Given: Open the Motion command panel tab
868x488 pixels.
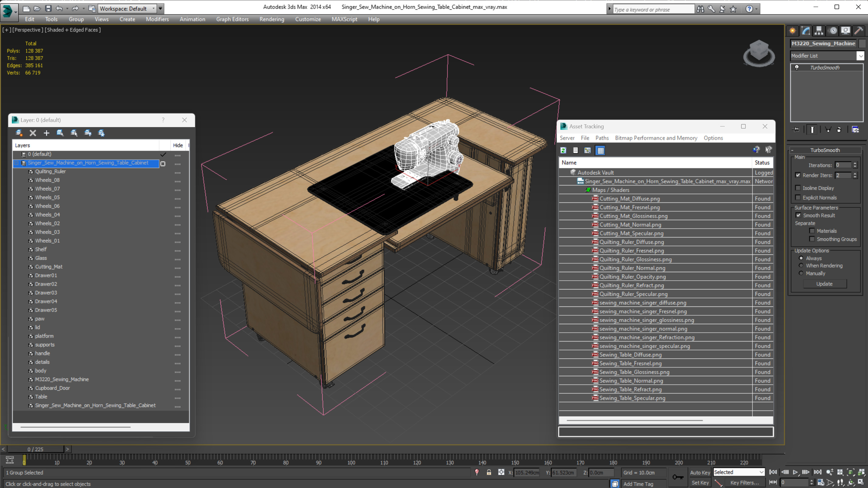Looking at the screenshot, I should tap(833, 31).
